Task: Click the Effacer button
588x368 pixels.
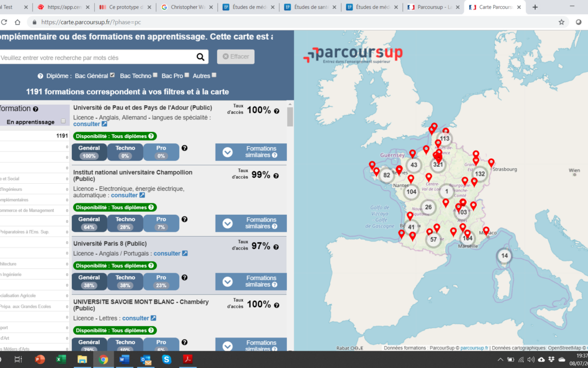Action: (235, 57)
